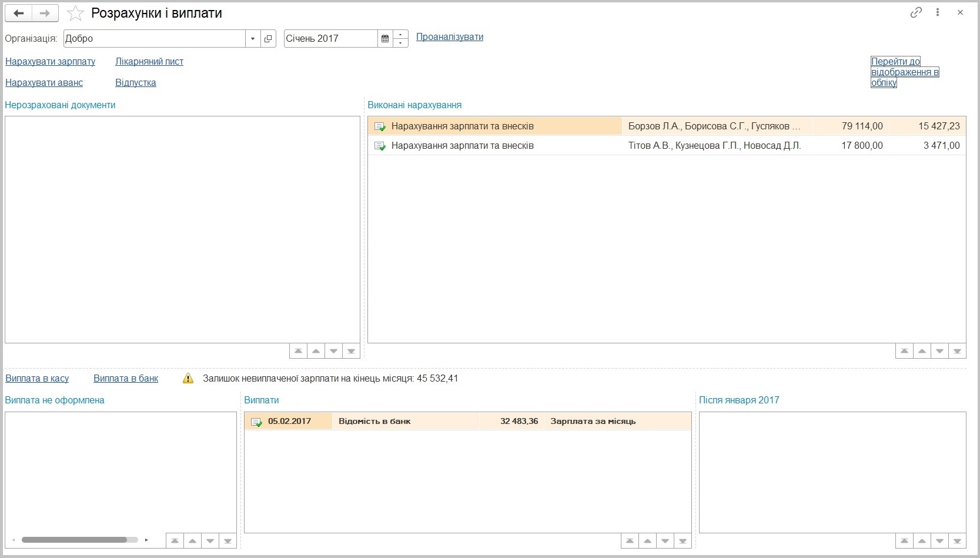Screen dimensions: 980x558
Task: Select the document icon of 05.02.2017 payment
Action: [x=256, y=422]
